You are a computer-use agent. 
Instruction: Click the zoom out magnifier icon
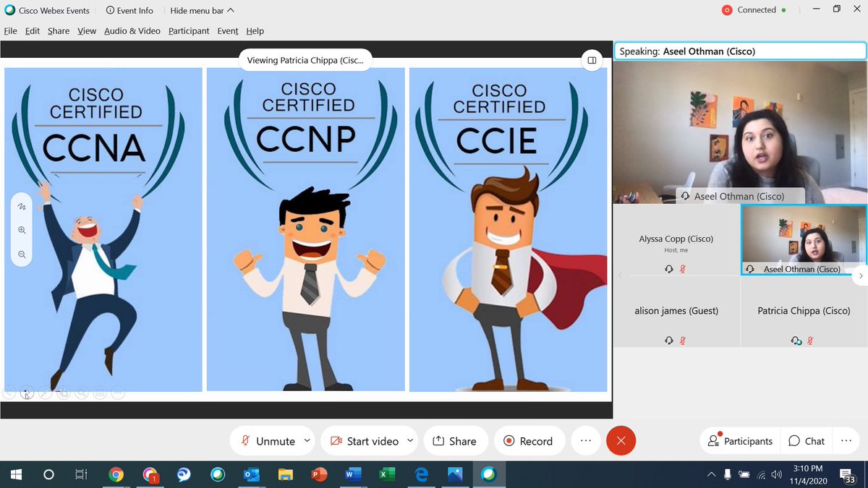[22, 254]
